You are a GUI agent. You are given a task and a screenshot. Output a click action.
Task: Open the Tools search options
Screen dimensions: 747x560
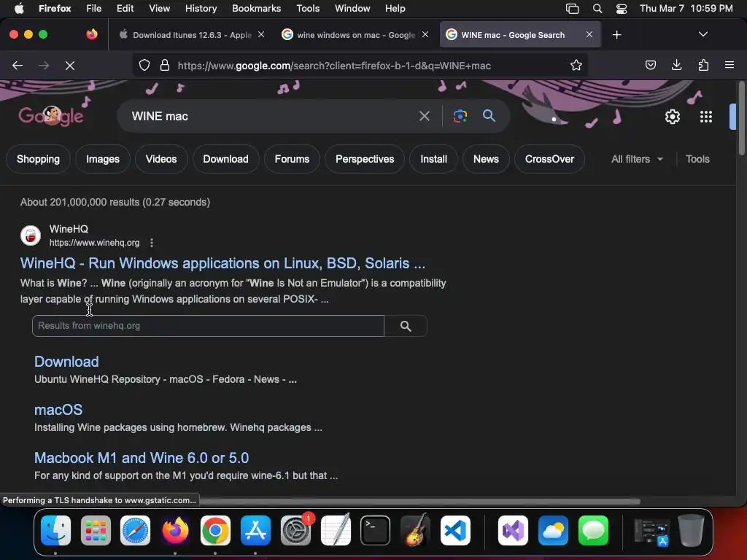pos(697,159)
